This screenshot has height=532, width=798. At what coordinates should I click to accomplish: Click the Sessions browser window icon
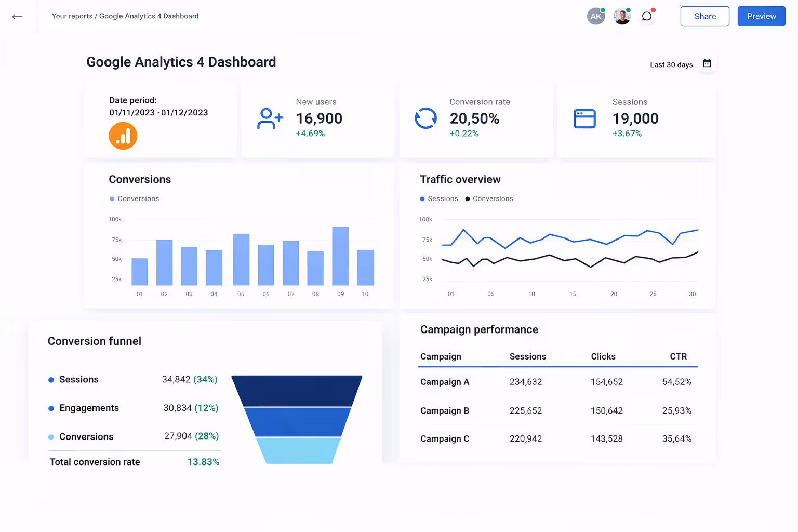pyautogui.click(x=584, y=118)
